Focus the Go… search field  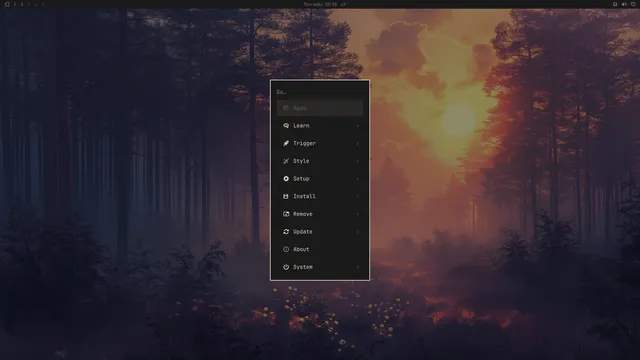pyautogui.click(x=320, y=92)
